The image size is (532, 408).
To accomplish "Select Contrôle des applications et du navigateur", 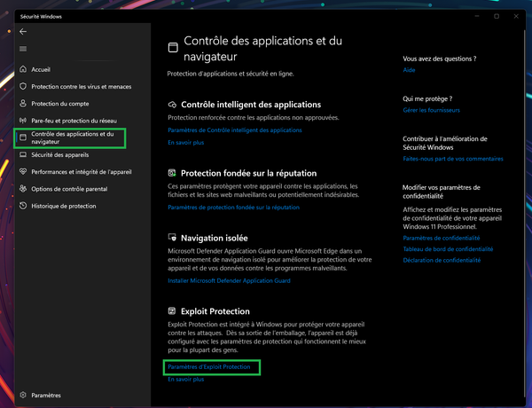I will [71, 137].
